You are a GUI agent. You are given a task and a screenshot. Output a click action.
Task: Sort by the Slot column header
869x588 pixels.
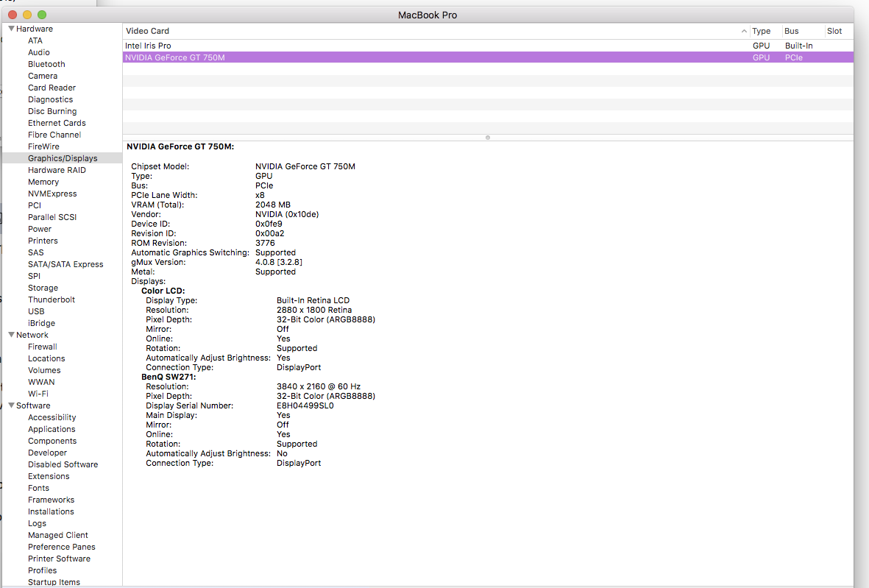(x=834, y=31)
